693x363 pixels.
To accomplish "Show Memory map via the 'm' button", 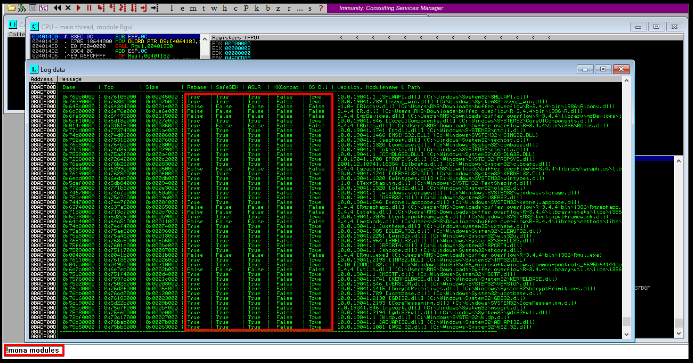I will coord(193,8).
